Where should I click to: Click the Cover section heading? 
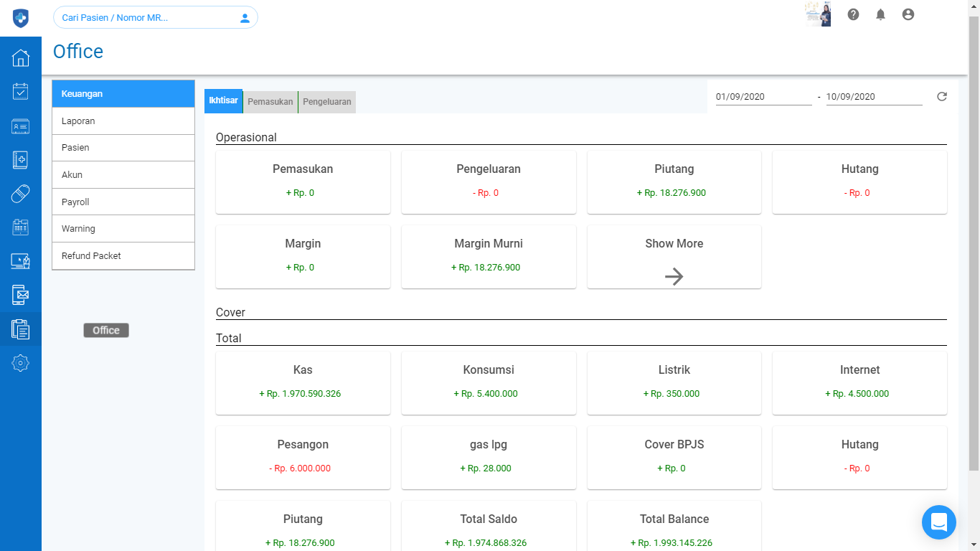click(230, 312)
